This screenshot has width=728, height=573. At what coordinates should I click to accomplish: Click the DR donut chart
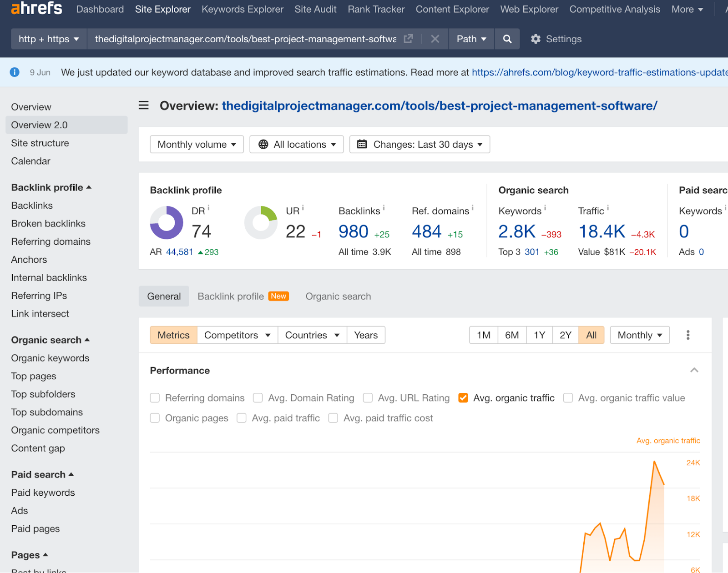167,223
